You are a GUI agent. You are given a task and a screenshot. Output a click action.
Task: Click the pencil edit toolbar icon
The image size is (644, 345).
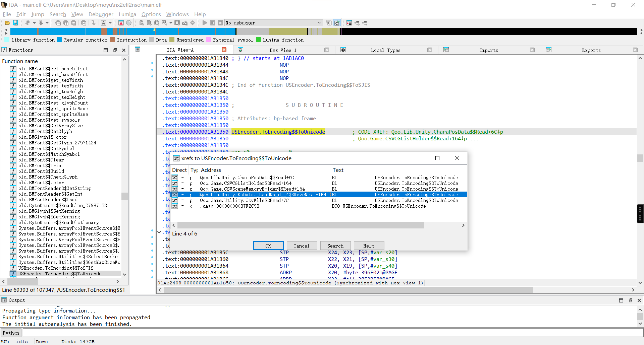(x=185, y=23)
